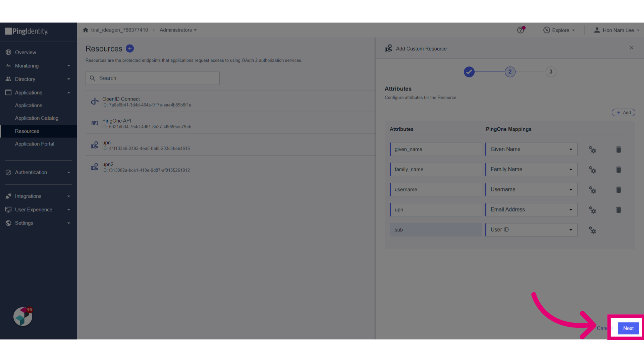Click the upn custom resource icon
This screenshot has height=362, width=644.
(95, 145)
